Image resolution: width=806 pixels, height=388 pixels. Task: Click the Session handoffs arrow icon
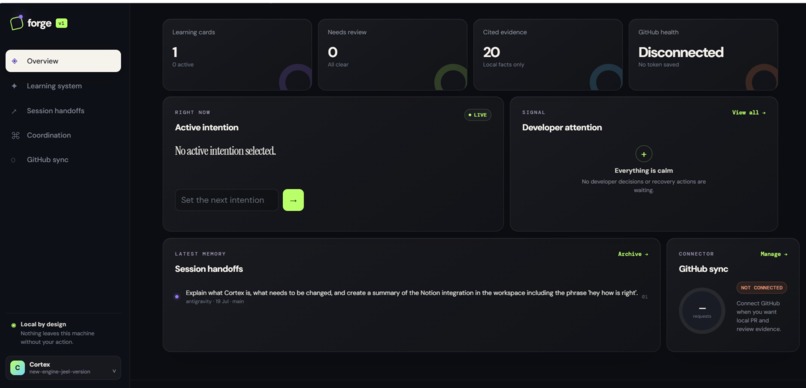[x=14, y=111]
